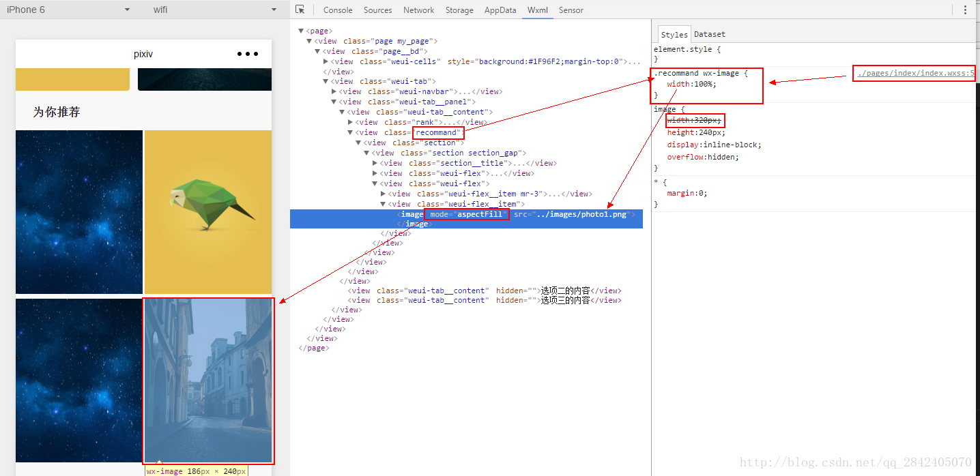This screenshot has height=476, width=980.
Task: Click the element inspector arrow icon
Action: click(x=300, y=10)
